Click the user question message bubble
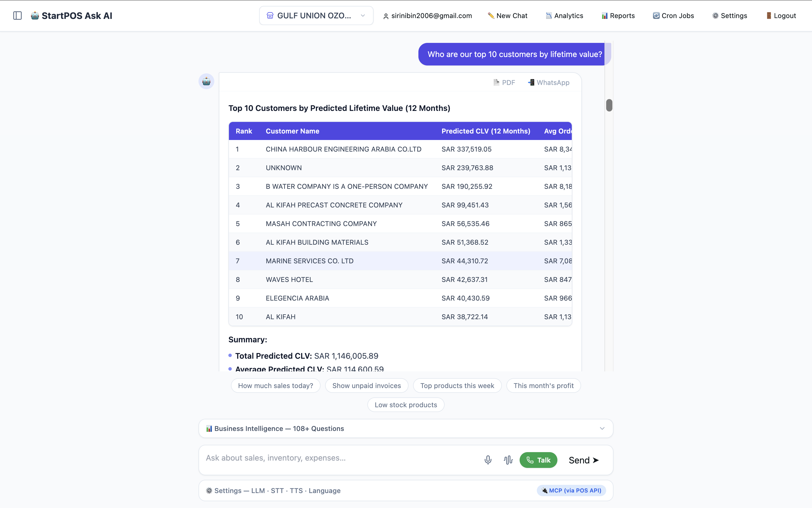Screen dimensions: 812x508 514,54
